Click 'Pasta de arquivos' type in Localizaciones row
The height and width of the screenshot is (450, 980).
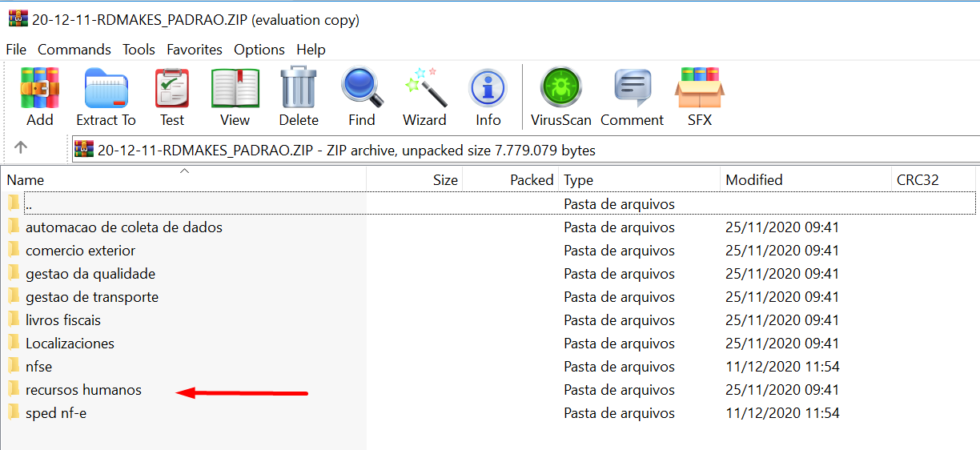pyautogui.click(x=619, y=344)
